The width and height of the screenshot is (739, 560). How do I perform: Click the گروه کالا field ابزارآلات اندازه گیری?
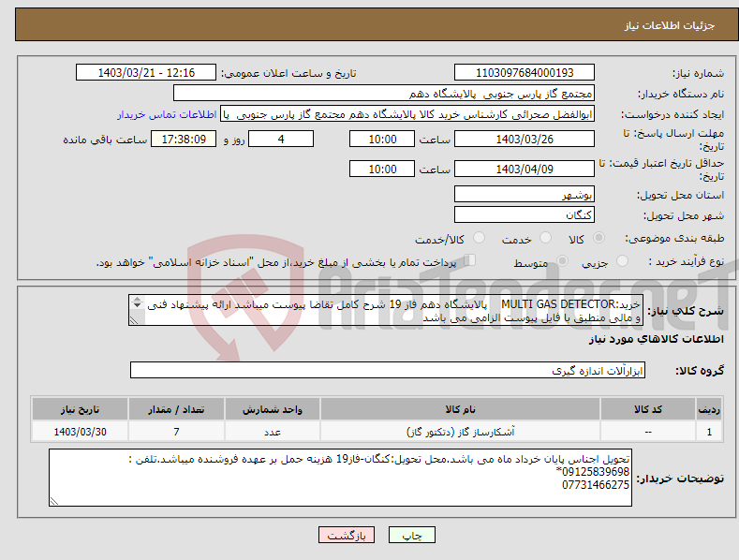point(388,371)
